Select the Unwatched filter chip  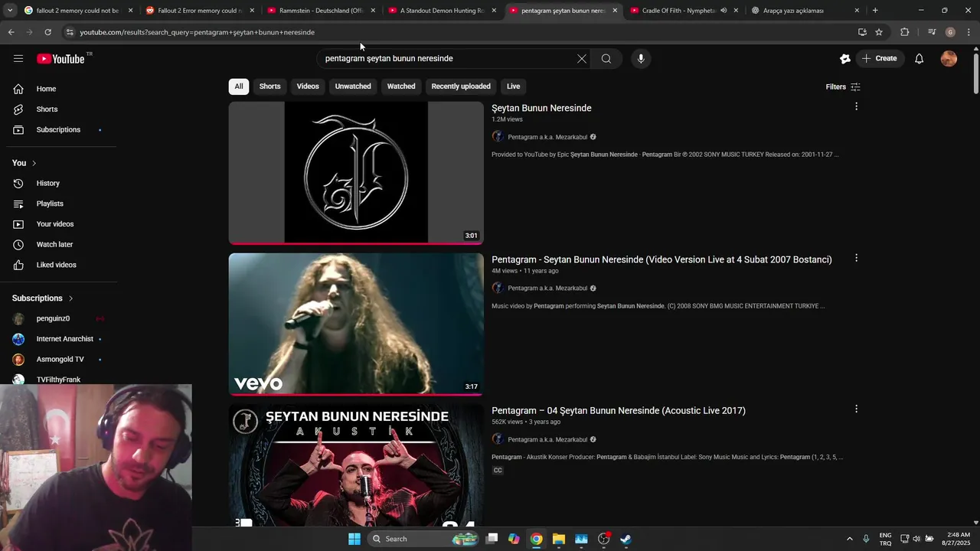click(x=353, y=86)
